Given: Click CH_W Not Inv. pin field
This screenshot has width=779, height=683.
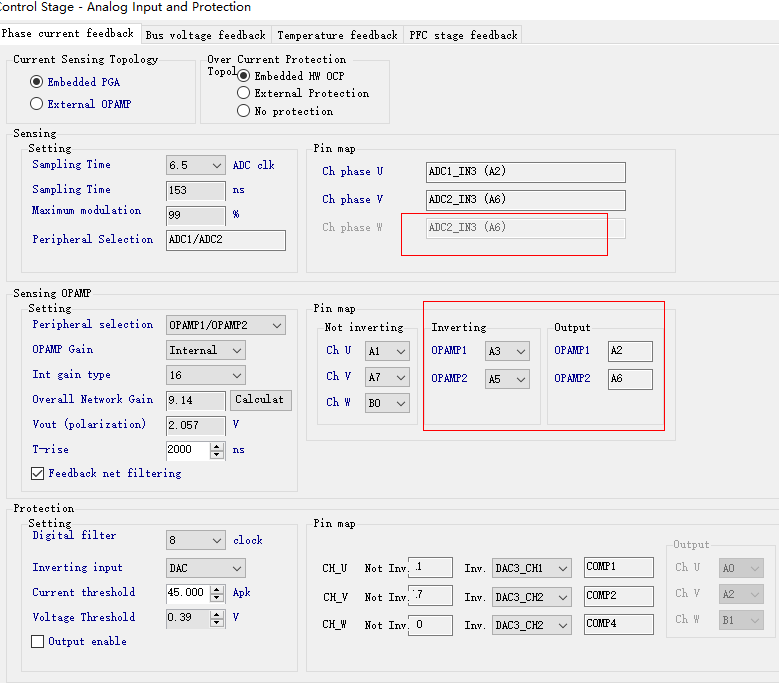Looking at the screenshot, I should coord(430,625).
